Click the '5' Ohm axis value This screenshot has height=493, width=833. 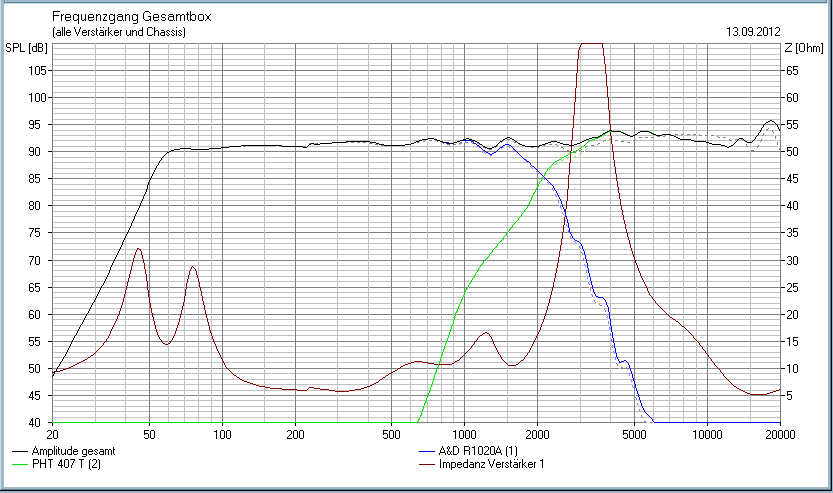coord(789,396)
